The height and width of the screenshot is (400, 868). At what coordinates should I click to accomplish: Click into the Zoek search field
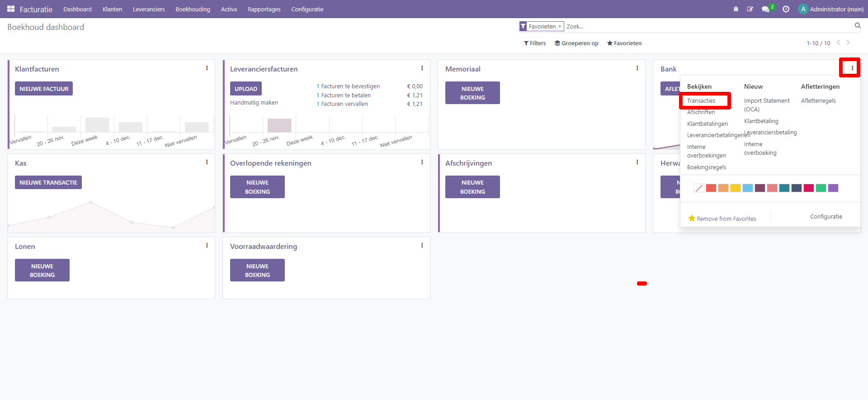[x=705, y=26]
